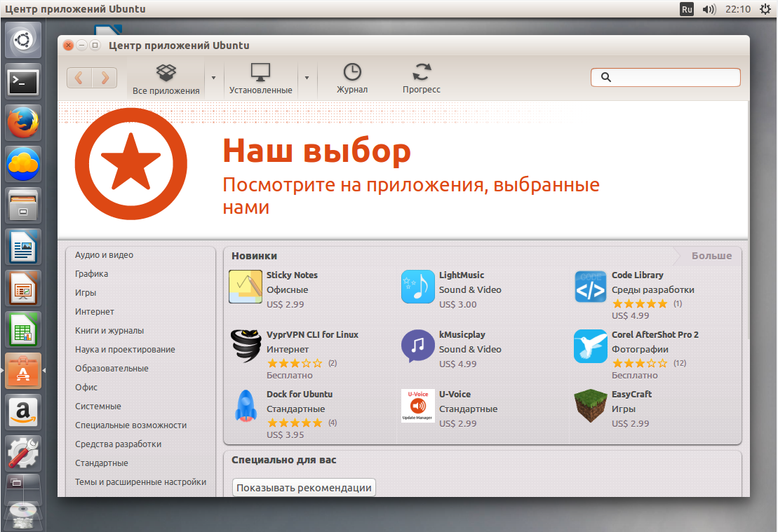Expand the Все приложения dropdown arrow

(x=214, y=78)
